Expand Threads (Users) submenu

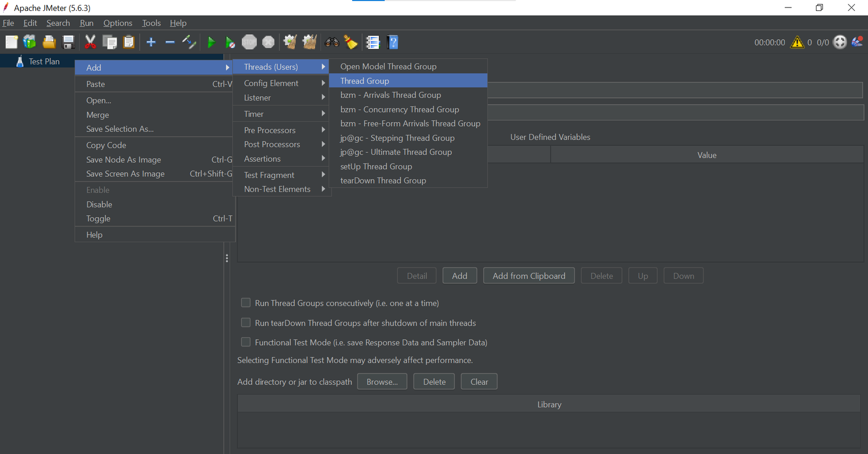tap(281, 67)
